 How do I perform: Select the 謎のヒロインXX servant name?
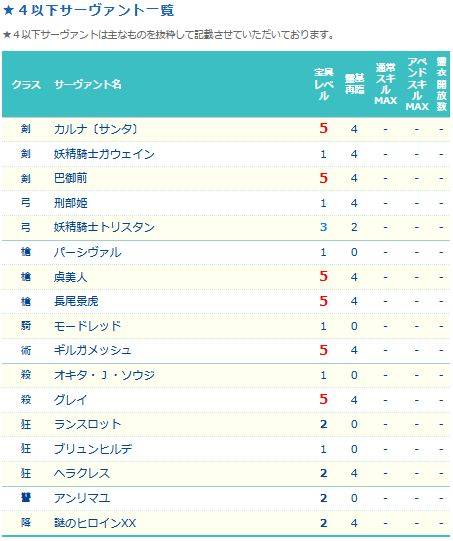[95, 523]
